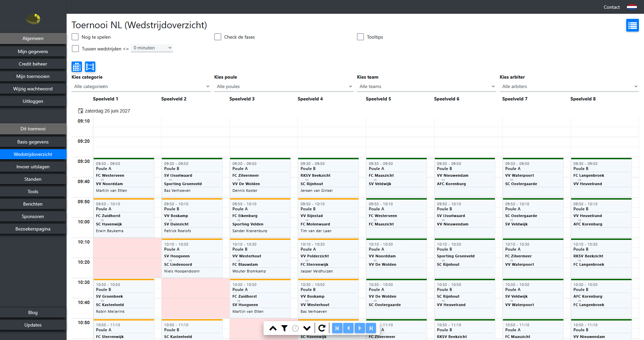Go to Invoer uitslagen

(33, 167)
